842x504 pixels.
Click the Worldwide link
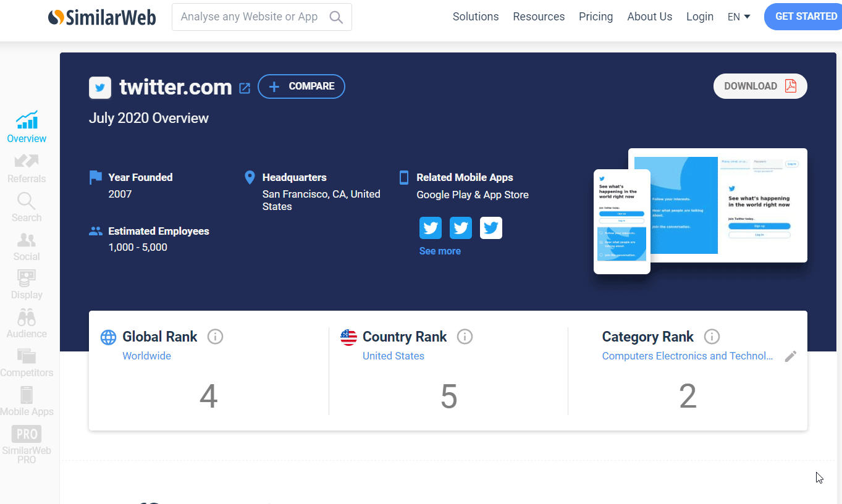146,356
